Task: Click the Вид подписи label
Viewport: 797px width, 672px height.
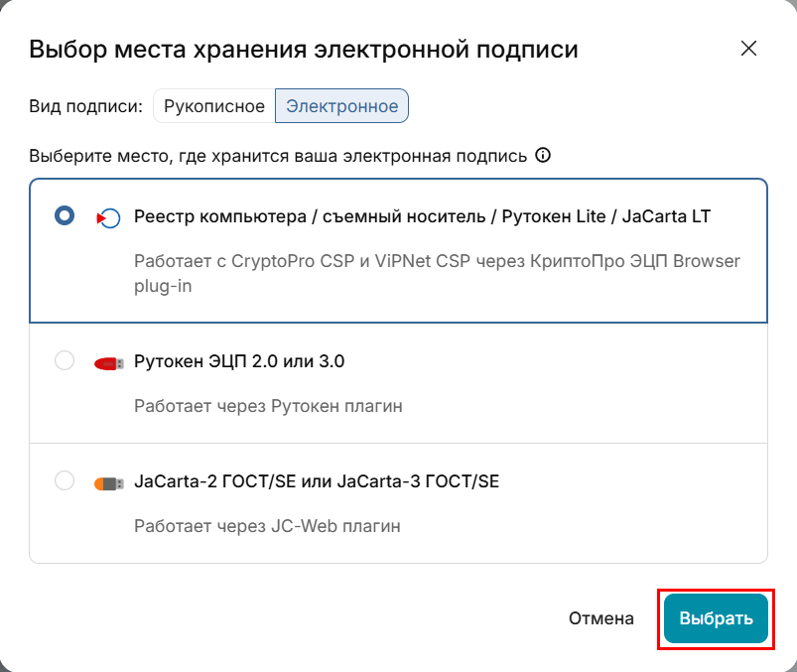Action: point(86,106)
